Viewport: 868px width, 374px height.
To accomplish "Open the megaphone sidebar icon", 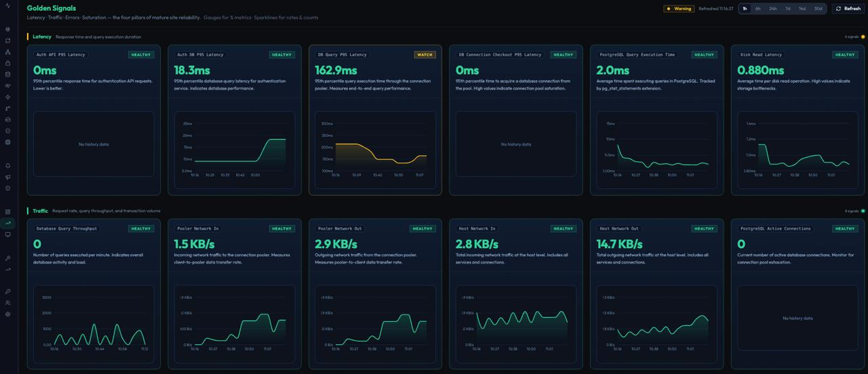I will 8,177.
